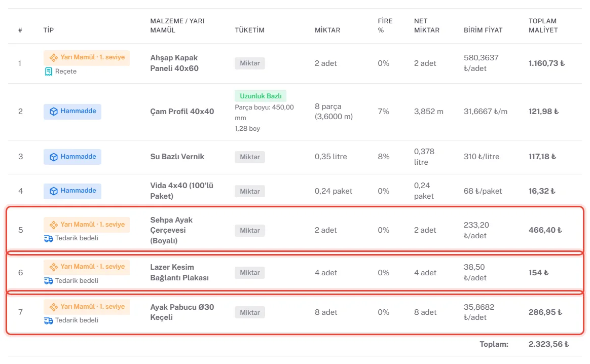Select the total cost 1.160,73 ₺
This screenshot has height=364, width=590.
pyautogui.click(x=547, y=63)
